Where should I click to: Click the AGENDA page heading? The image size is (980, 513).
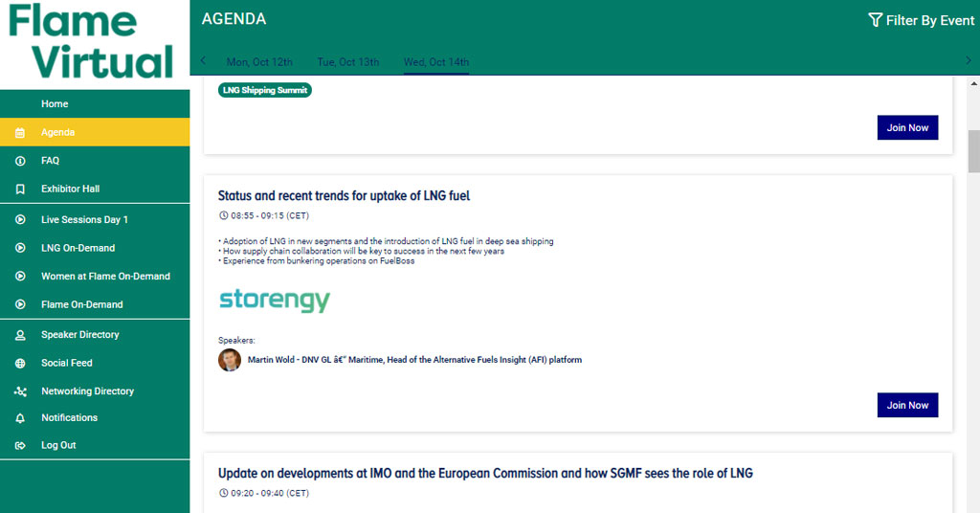tap(234, 19)
